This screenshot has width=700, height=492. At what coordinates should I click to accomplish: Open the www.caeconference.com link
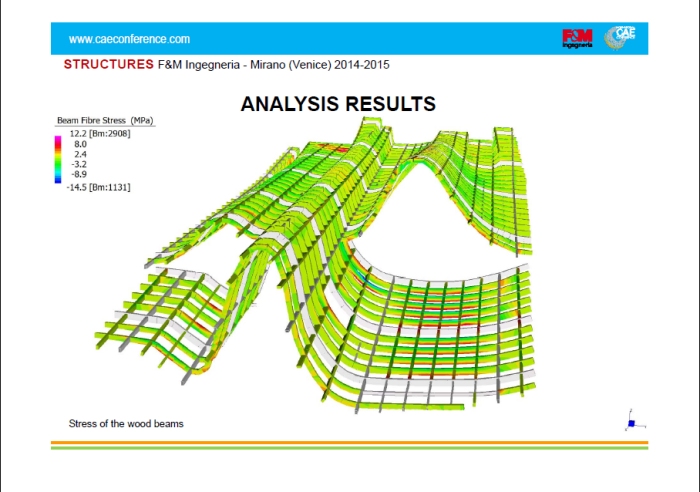(129, 39)
